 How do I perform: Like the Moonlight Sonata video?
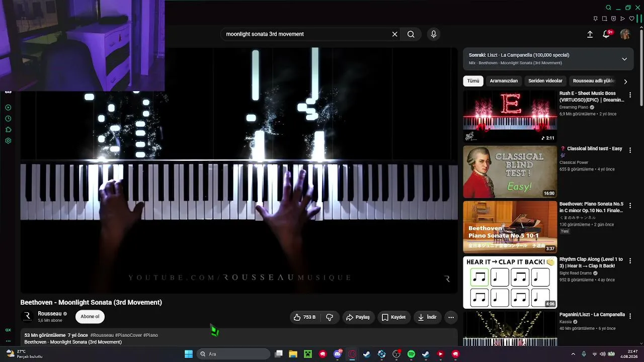click(305, 317)
